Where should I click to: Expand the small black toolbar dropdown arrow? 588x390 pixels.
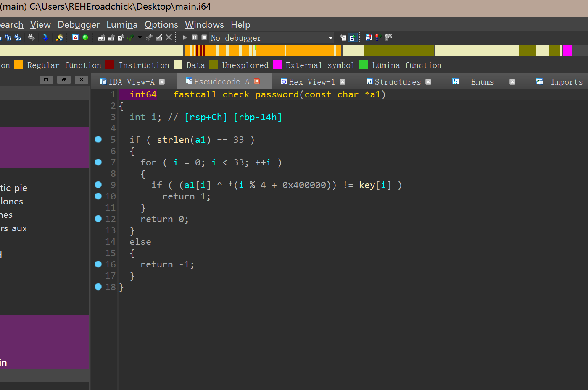point(140,37)
